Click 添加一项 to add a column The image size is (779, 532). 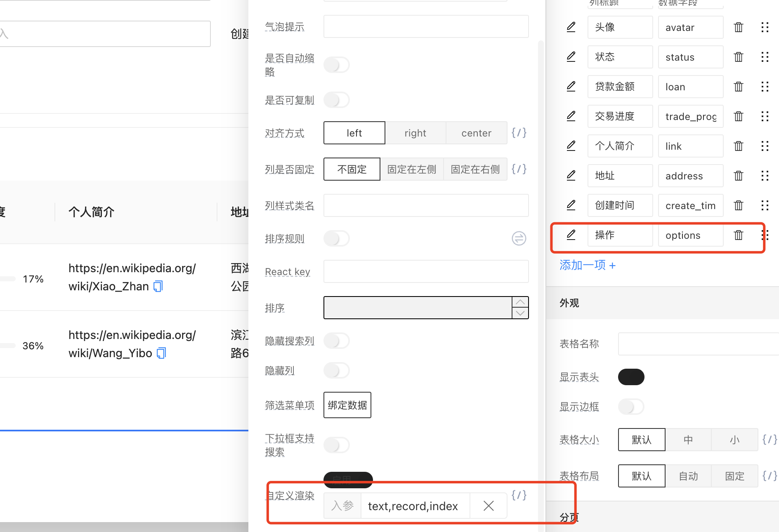point(588,265)
